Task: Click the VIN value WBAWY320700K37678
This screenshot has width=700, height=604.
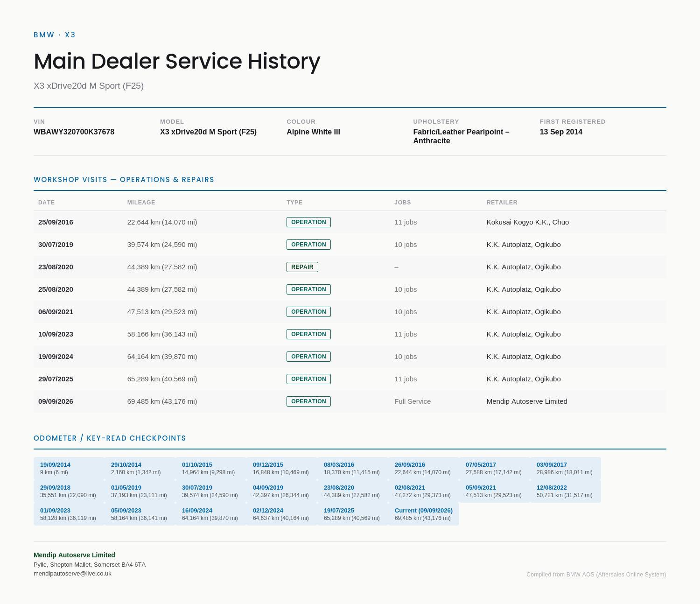Action: click(x=74, y=132)
